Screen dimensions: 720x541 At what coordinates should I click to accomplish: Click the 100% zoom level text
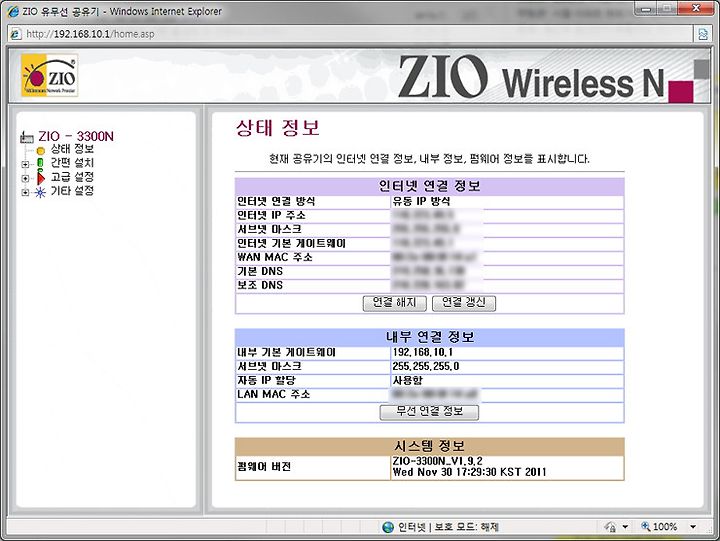pos(665,527)
